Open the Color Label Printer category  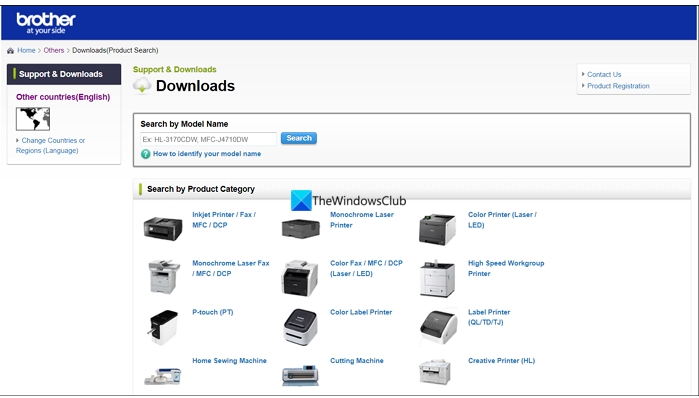361,312
